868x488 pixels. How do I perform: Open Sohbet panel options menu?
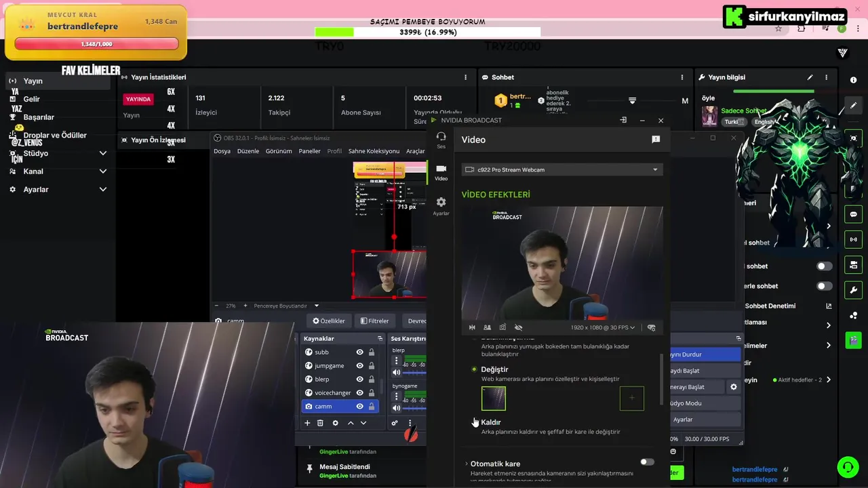(682, 77)
